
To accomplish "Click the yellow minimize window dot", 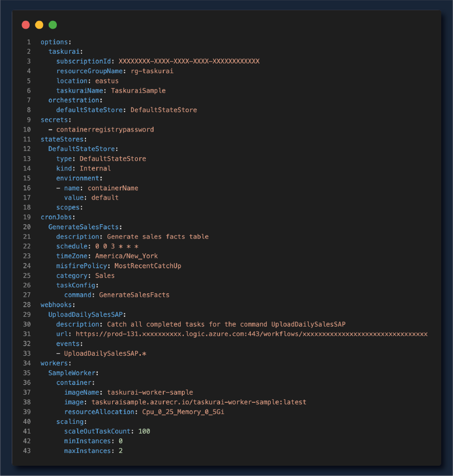I will (x=39, y=25).
